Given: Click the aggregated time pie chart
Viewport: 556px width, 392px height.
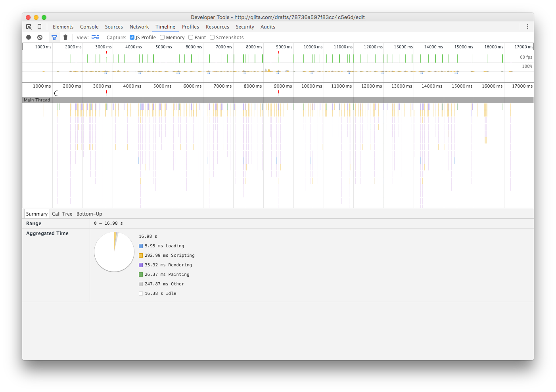Looking at the screenshot, I should point(114,251).
